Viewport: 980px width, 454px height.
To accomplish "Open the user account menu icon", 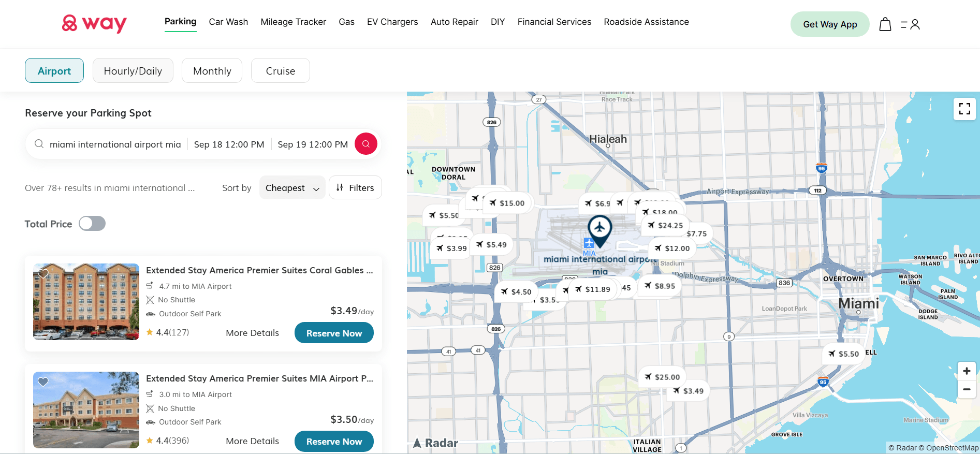I will pos(910,24).
